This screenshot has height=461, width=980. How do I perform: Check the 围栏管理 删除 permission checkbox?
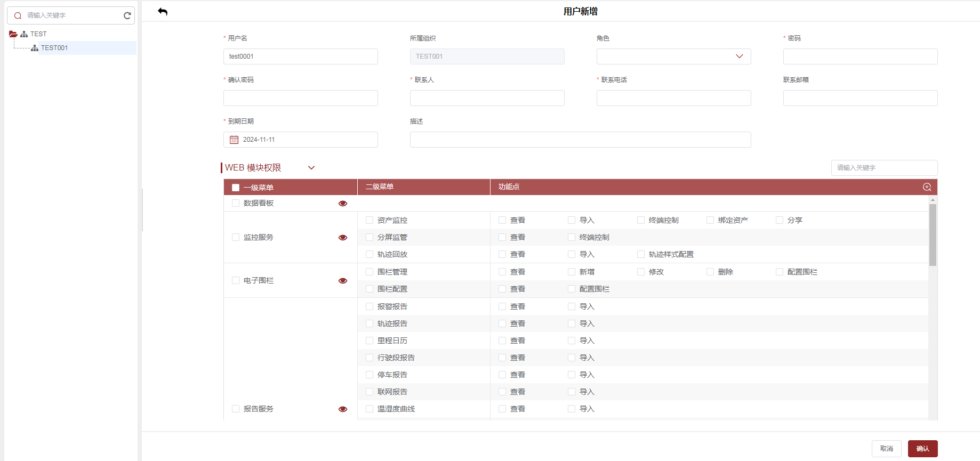coord(710,272)
